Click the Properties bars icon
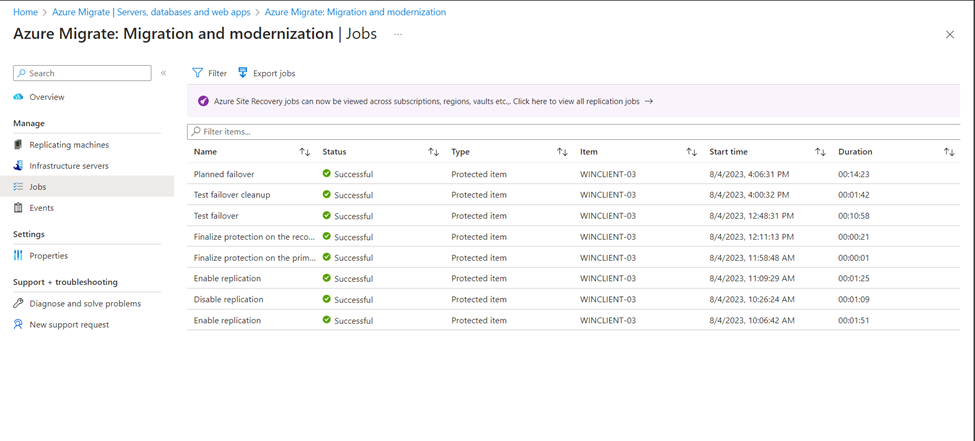Screen dimensions: 975x441 (x=18, y=256)
